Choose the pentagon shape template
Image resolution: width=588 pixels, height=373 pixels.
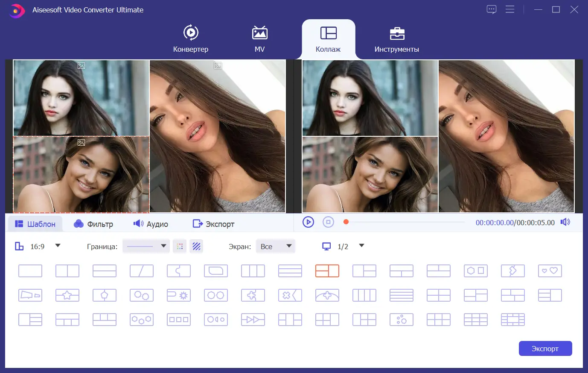[105, 295]
